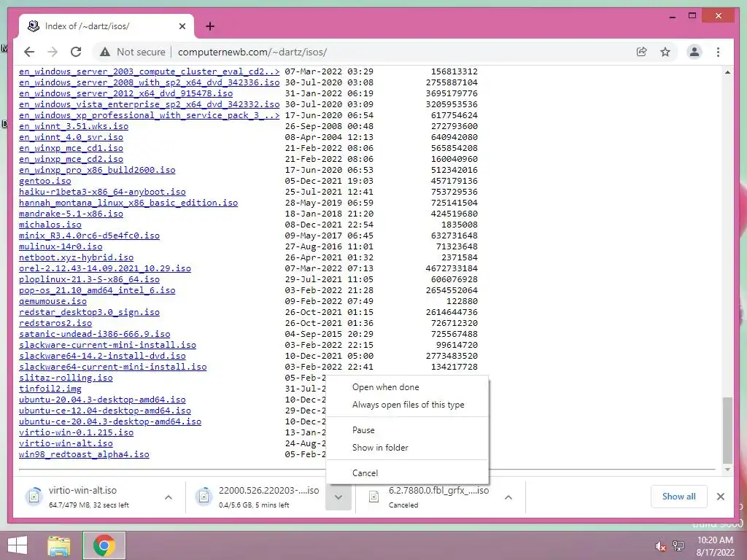Go back to the previous page
This screenshot has width=747, height=560.
tap(29, 52)
